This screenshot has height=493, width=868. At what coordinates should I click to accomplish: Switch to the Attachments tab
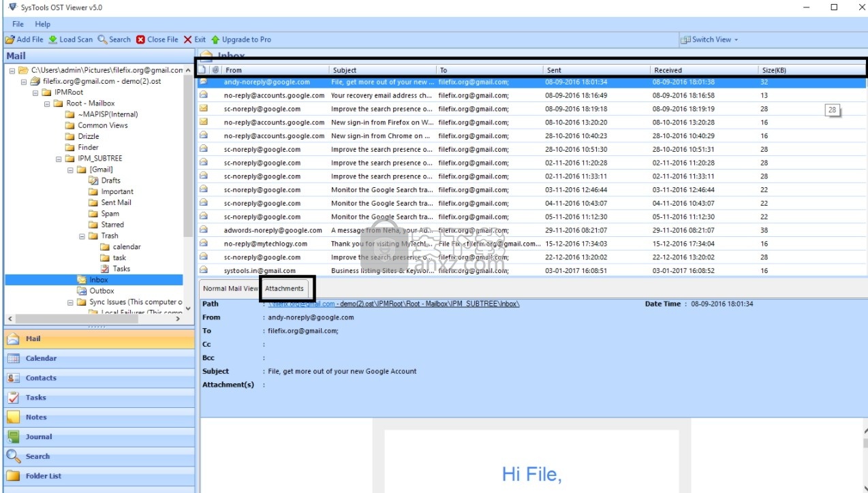[284, 289]
